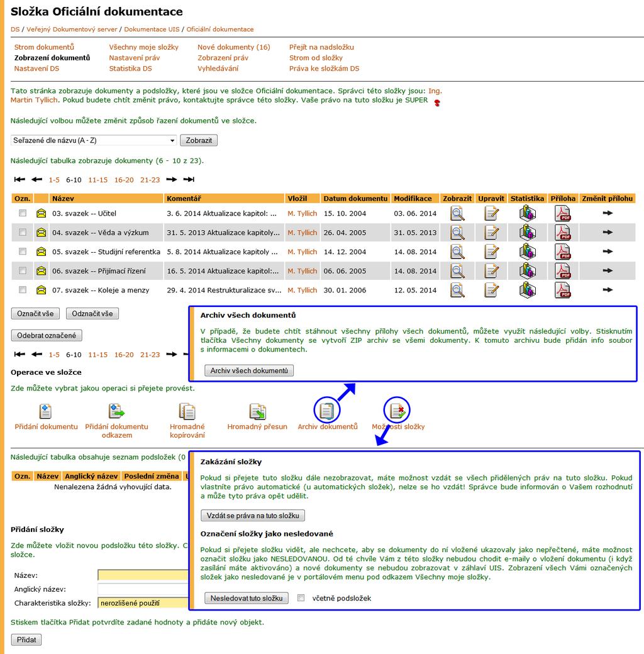Image resolution: width=644 pixels, height=654 pixels.
Task: Click the Možnosti složky icon
Action: pos(397,411)
